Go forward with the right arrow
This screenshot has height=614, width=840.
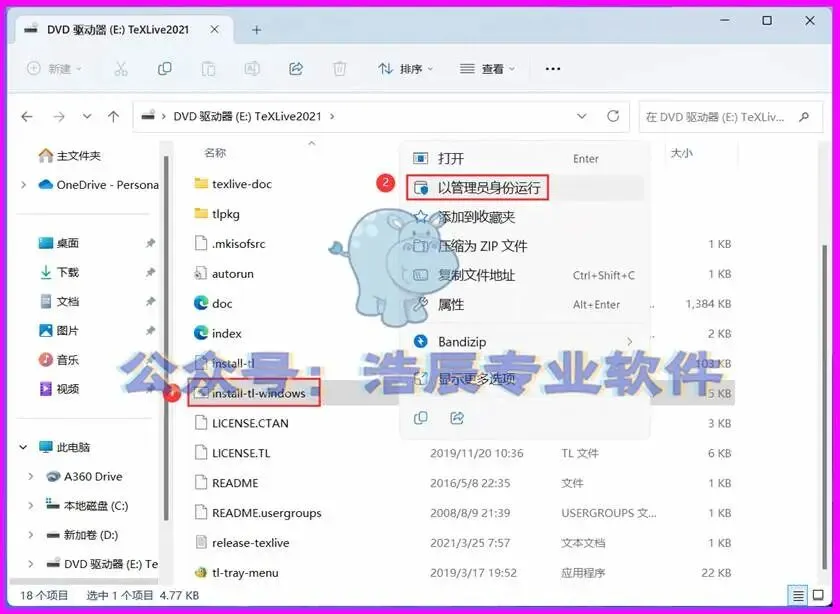(59, 116)
